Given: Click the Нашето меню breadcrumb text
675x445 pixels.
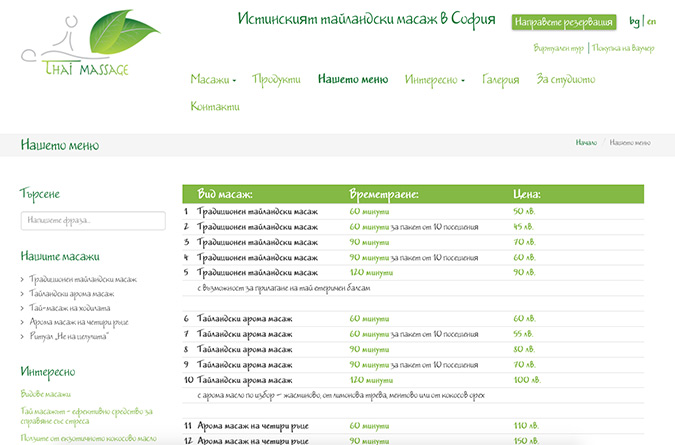Looking at the screenshot, I should pyautogui.click(x=630, y=142).
